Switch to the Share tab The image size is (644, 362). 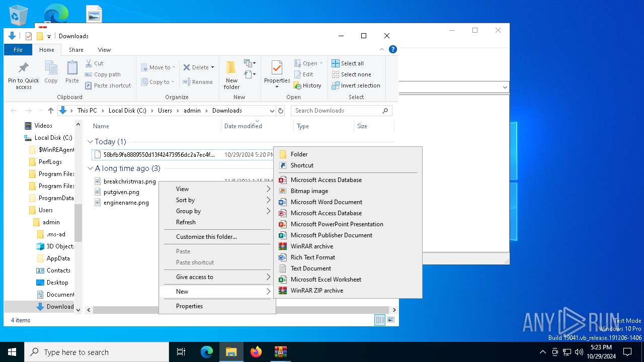tap(76, 50)
